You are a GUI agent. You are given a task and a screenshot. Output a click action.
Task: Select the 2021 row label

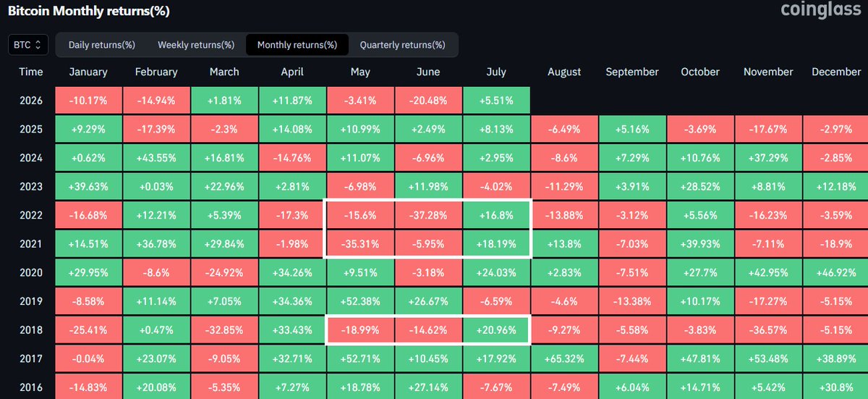tap(31, 244)
